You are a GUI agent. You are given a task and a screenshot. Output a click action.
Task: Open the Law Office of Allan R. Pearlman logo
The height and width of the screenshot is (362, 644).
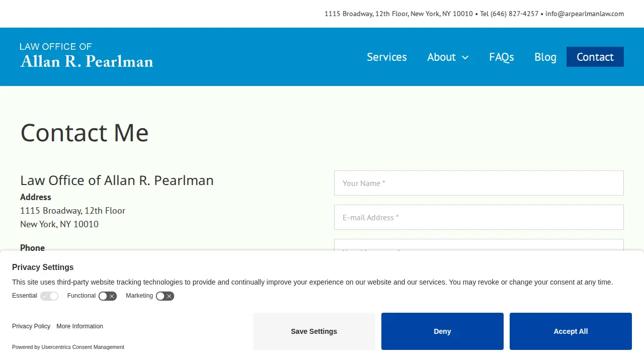point(87,55)
